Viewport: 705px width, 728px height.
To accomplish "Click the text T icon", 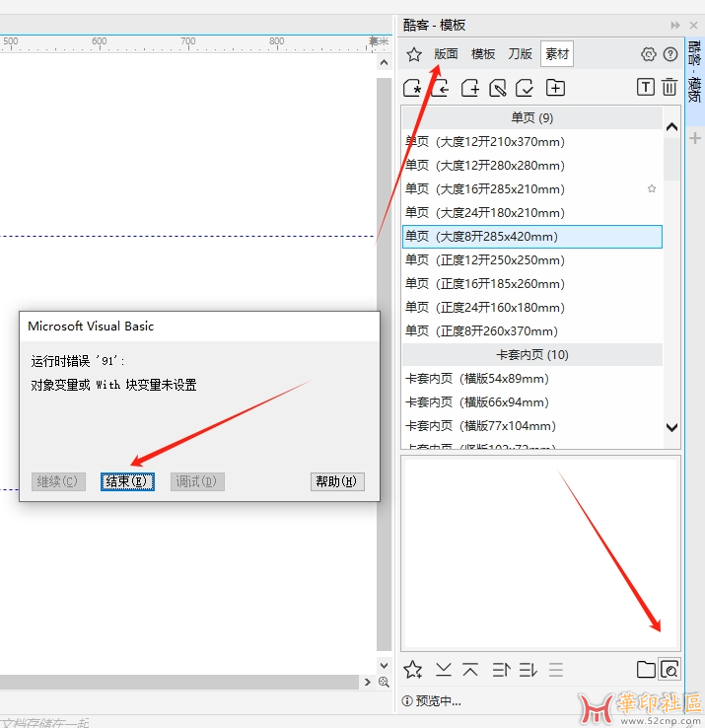I will tap(645, 87).
